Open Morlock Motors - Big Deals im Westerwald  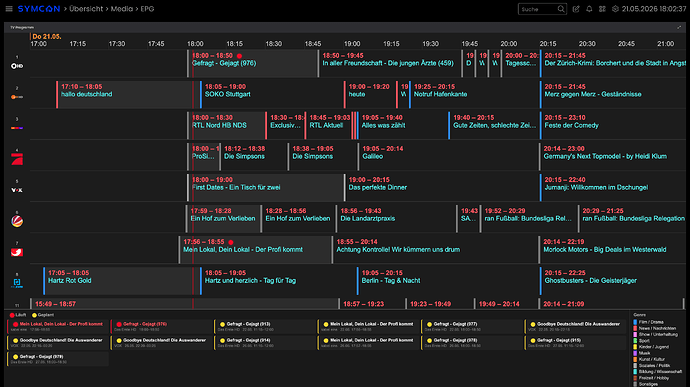612,250
